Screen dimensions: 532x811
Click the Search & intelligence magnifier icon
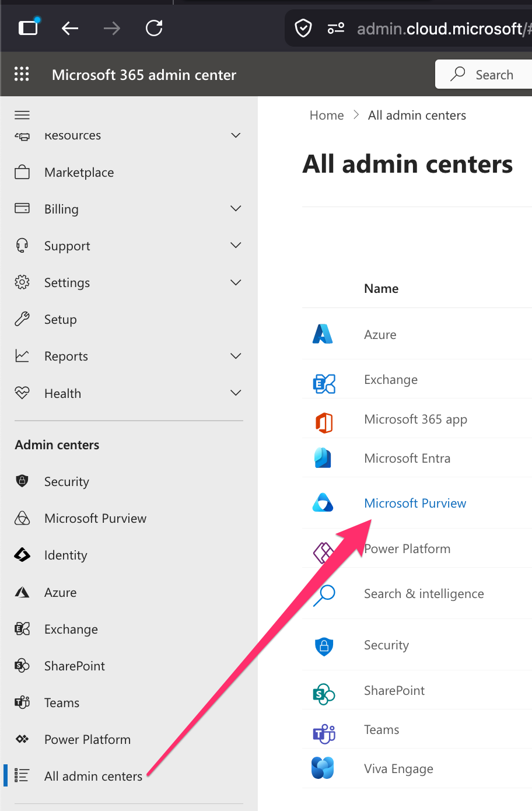pyautogui.click(x=324, y=595)
